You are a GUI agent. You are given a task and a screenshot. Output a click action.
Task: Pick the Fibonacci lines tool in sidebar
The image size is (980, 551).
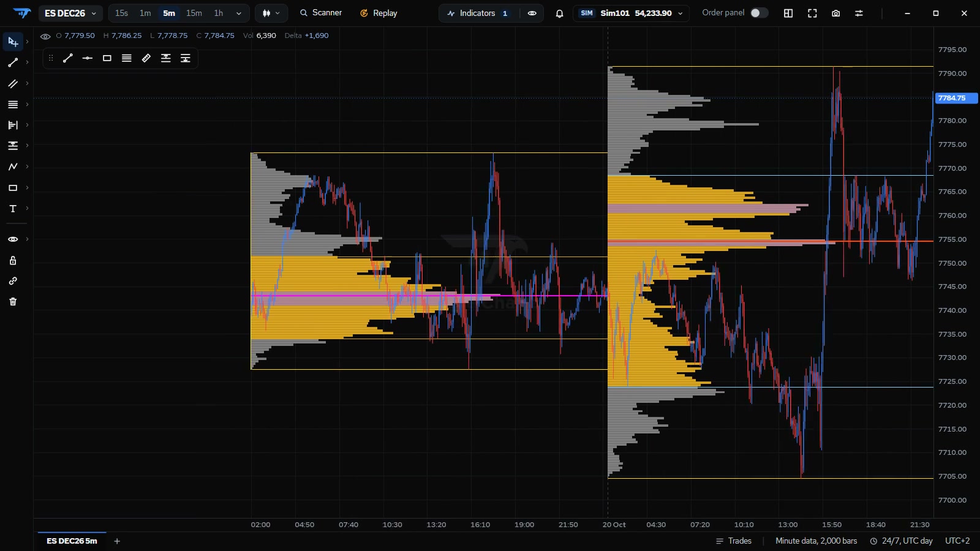[13, 104]
